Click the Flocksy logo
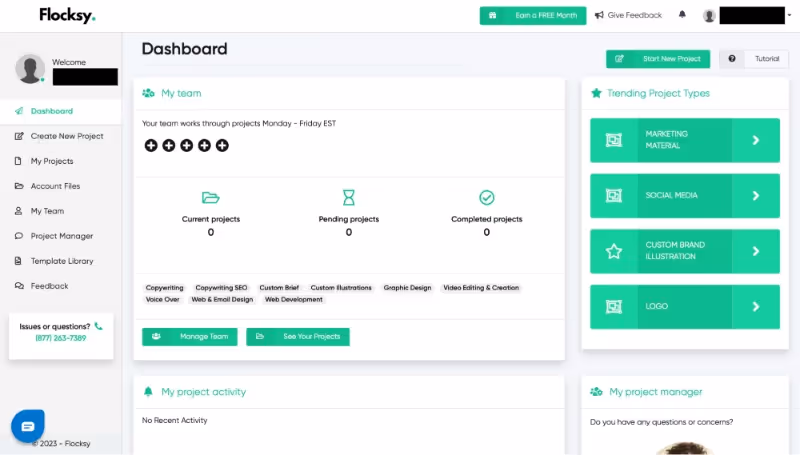The width and height of the screenshot is (800, 455). pyautogui.click(x=67, y=15)
